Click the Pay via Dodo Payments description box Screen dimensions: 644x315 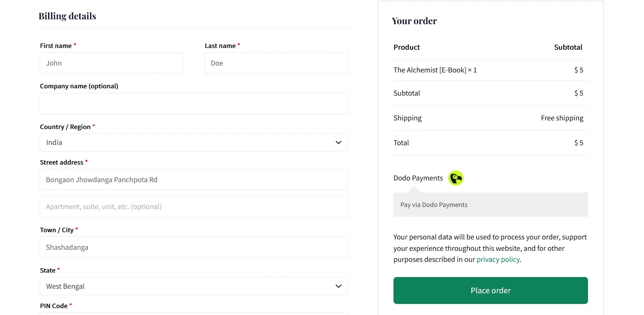click(490, 205)
